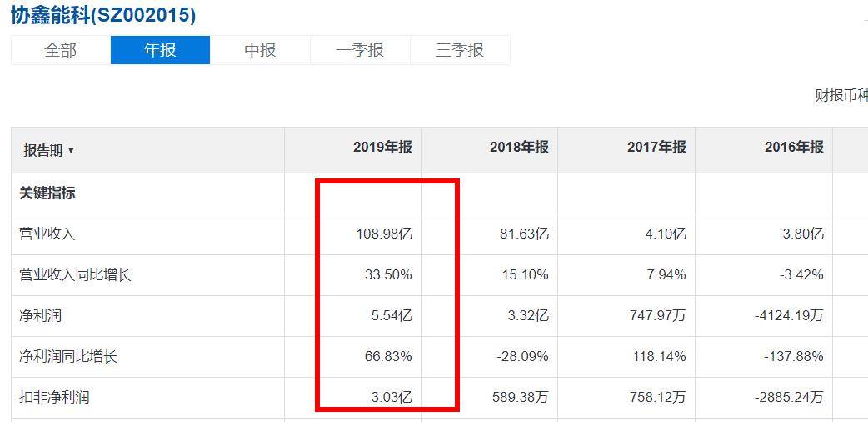Image resolution: width=868 pixels, height=422 pixels.
Task: Select the 3.32亿 net profit value
Action: (528, 315)
